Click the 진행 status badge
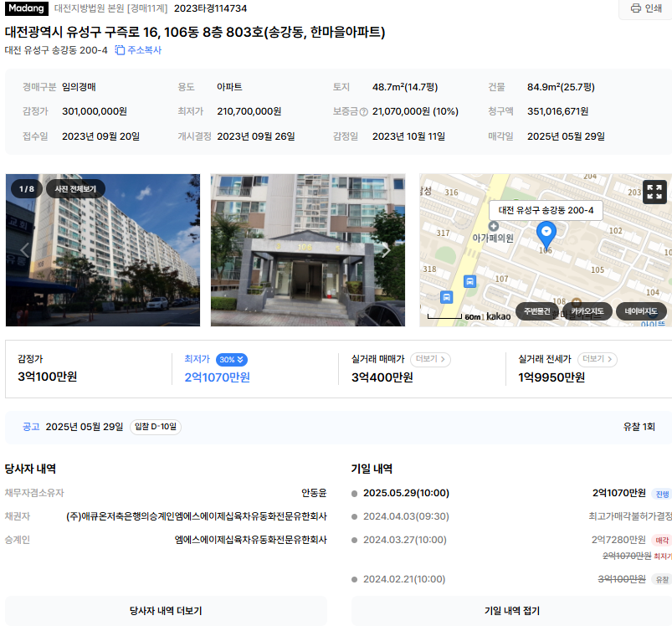This screenshot has height=631, width=672. (662, 494)
